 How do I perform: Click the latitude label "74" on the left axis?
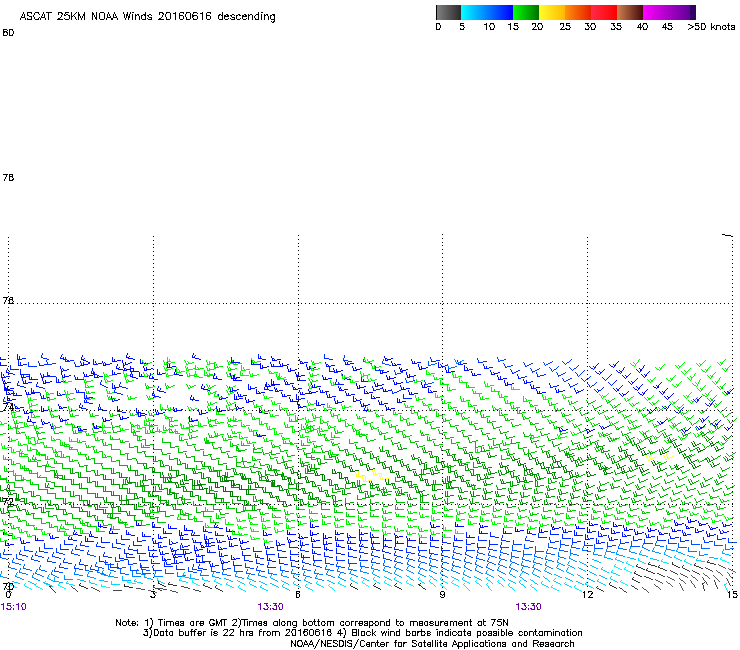pyautogui.click(x=8, y=407)
